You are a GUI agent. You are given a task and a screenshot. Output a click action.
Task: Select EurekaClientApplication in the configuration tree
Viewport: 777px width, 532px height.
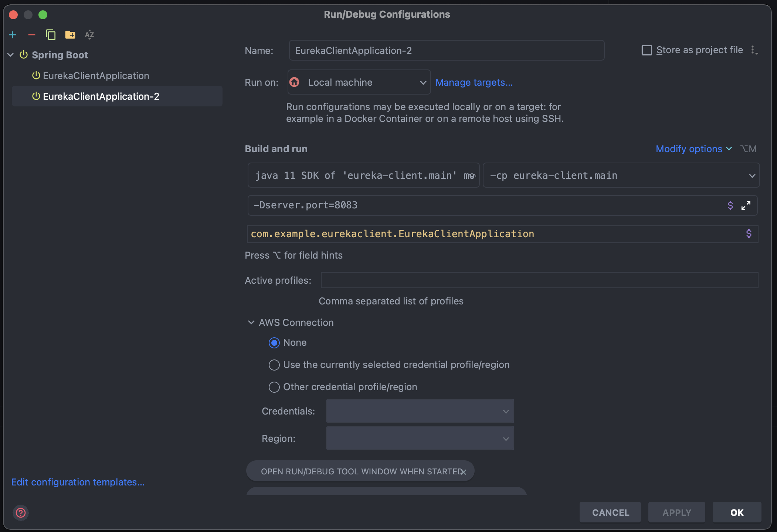[96, 76]
